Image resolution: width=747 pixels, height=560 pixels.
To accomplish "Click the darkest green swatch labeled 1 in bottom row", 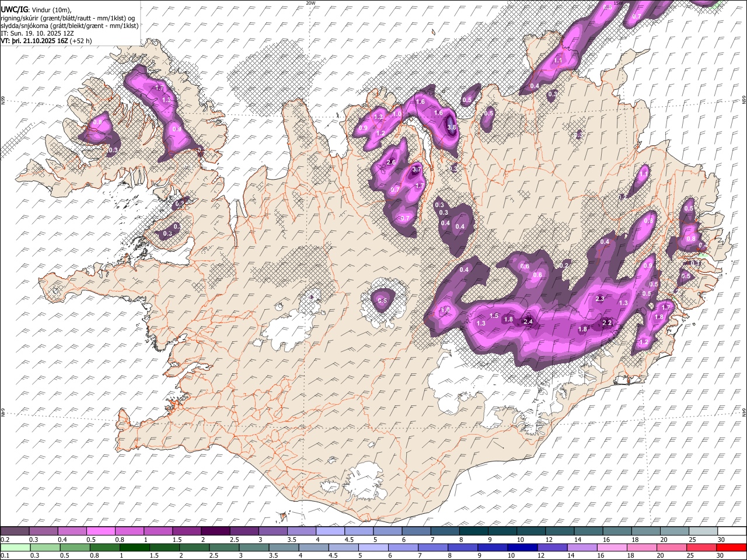I will tap(134, 547).
